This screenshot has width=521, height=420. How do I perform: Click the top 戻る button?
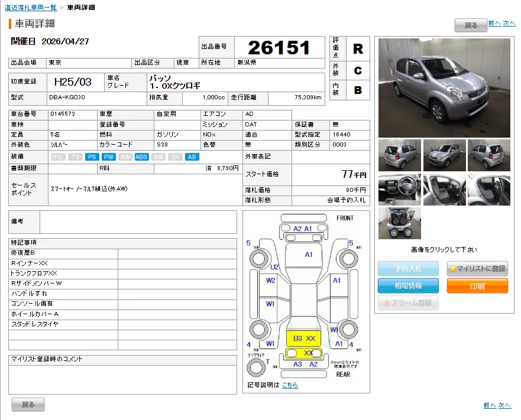[471, 25]
